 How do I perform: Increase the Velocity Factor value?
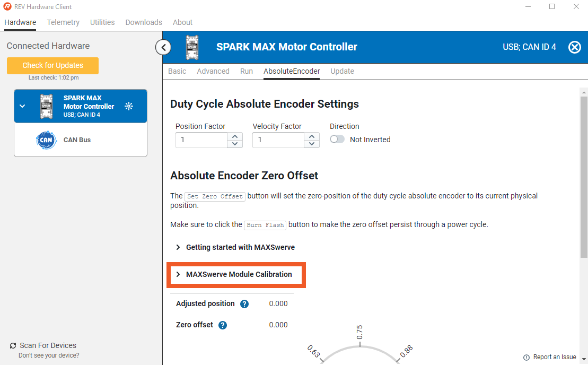pyautogui.click(x=312, y=136)
